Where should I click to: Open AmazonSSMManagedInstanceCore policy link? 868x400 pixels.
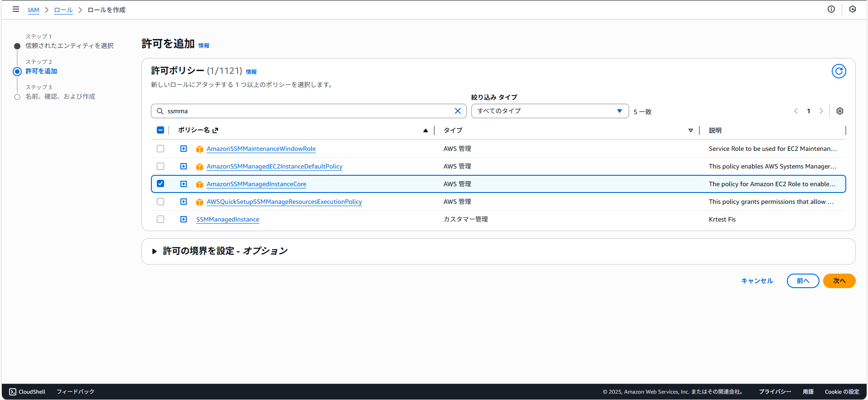257,184
